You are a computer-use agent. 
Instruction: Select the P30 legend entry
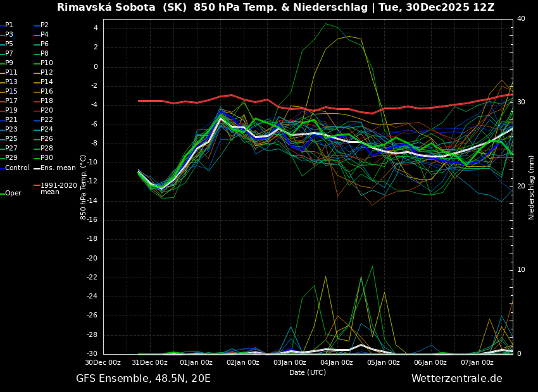[x=47, y=158]
